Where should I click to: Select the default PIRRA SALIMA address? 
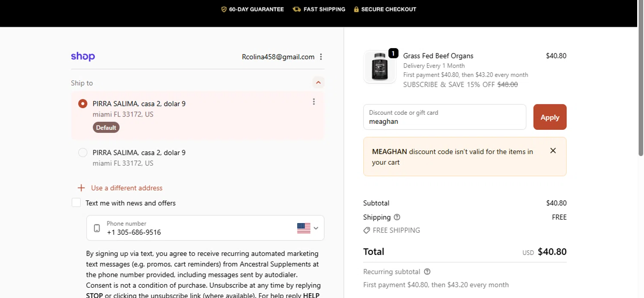click(x=83, y=104)
